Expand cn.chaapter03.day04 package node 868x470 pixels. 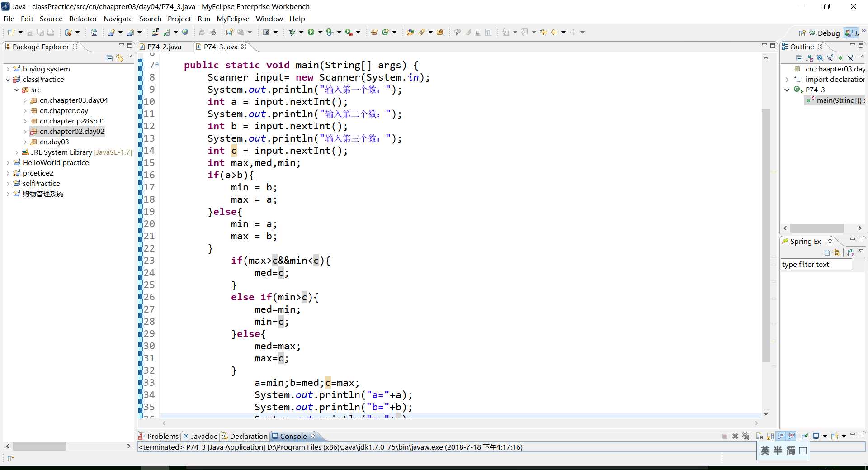[25, 100]
